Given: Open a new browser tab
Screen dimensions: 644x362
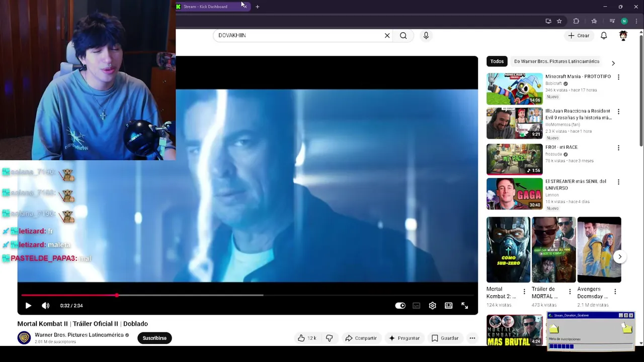Looking at the screenshot, I should click(257, 7).
